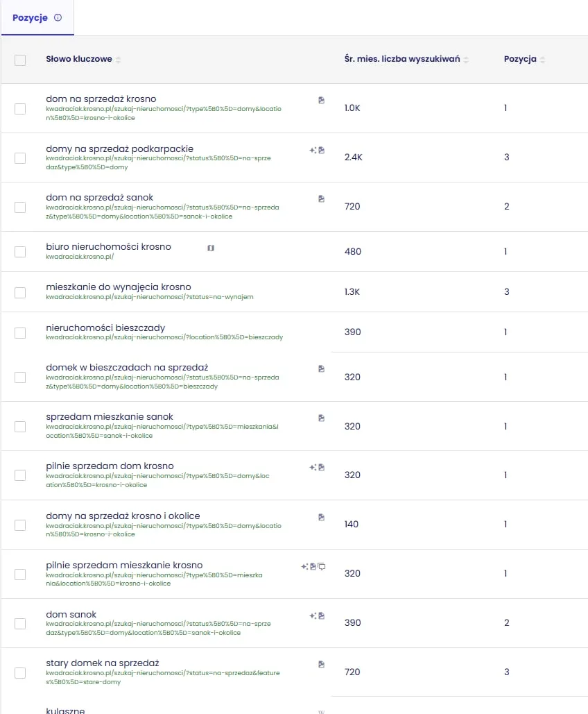Screen dimensions: 588x714
Task: Click the comment bubble icon for 'pilnie sprzedam mieszkanie krosno'
Action: 322,566
